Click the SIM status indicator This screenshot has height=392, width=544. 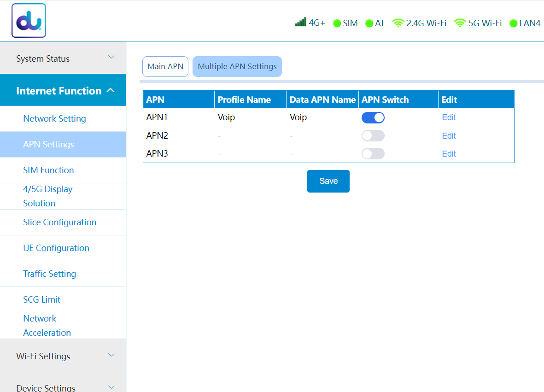point(337,23)
